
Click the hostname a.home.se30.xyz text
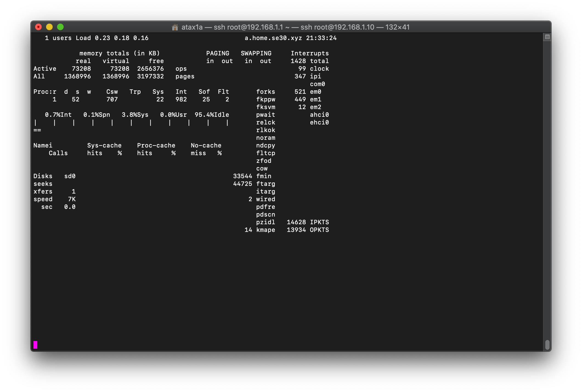coord(273,38)
